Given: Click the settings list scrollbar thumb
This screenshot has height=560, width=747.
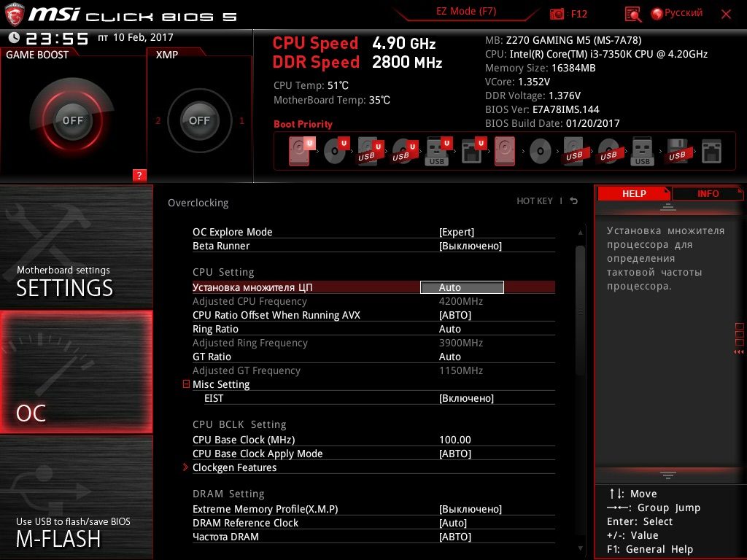Looking at the screenshot, I should (580, 311).
